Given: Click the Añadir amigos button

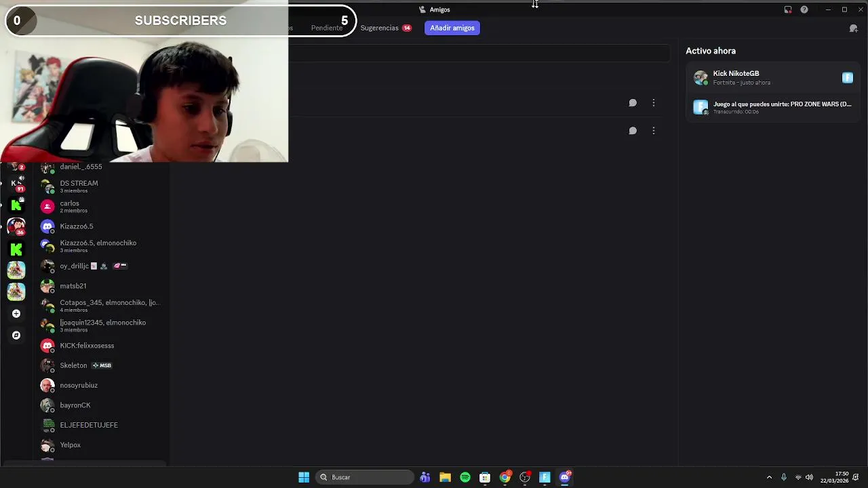Looking at the screenshot, I should point(452,28).
